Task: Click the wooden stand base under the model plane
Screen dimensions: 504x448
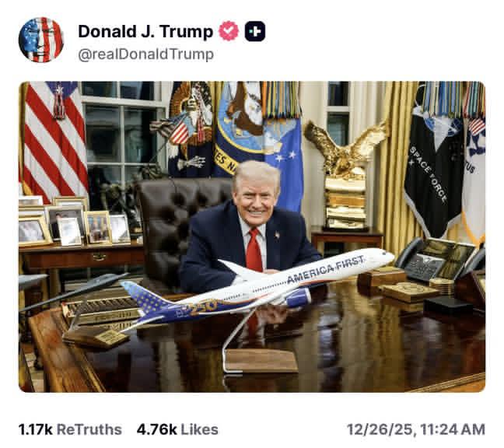Action: 261,361
